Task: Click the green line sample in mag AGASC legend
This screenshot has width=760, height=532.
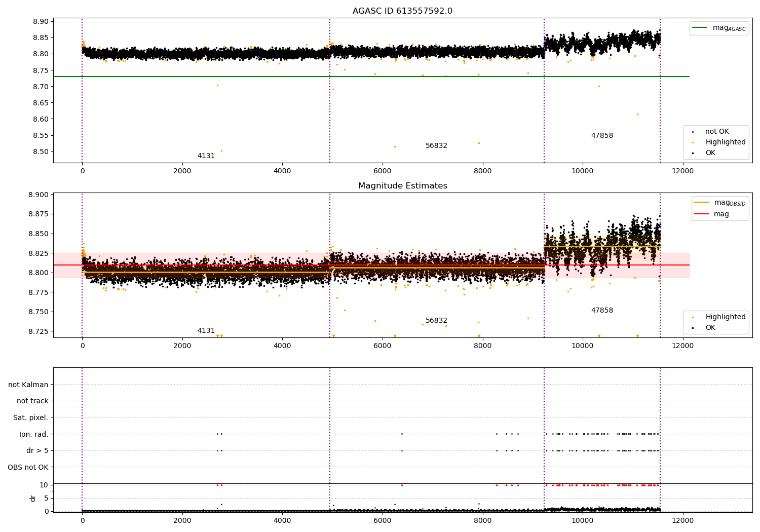Action: [x=700, y=28]
